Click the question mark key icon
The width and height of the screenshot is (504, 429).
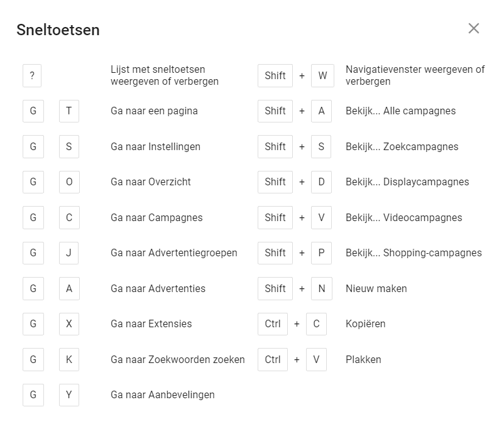[x=32, y=75]
